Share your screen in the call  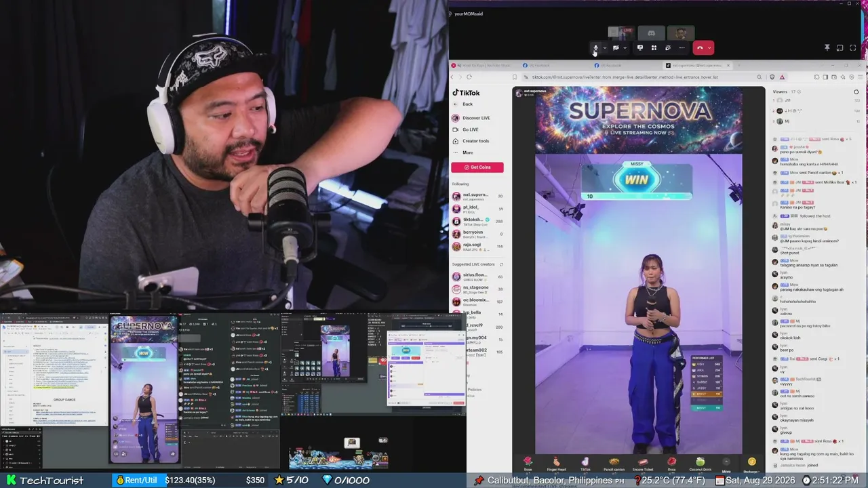click(x=639, y=48)
